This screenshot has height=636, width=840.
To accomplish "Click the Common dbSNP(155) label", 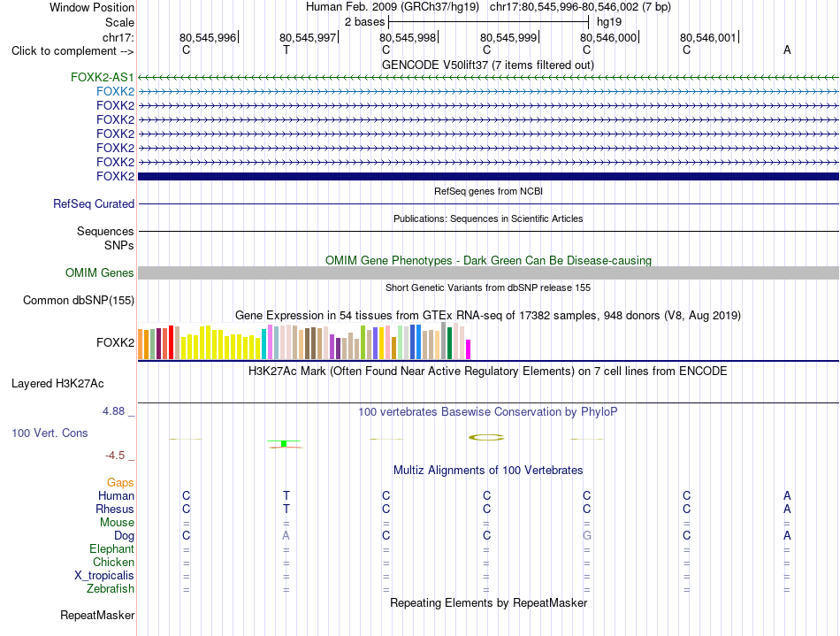I will click(x=79, y=300).
